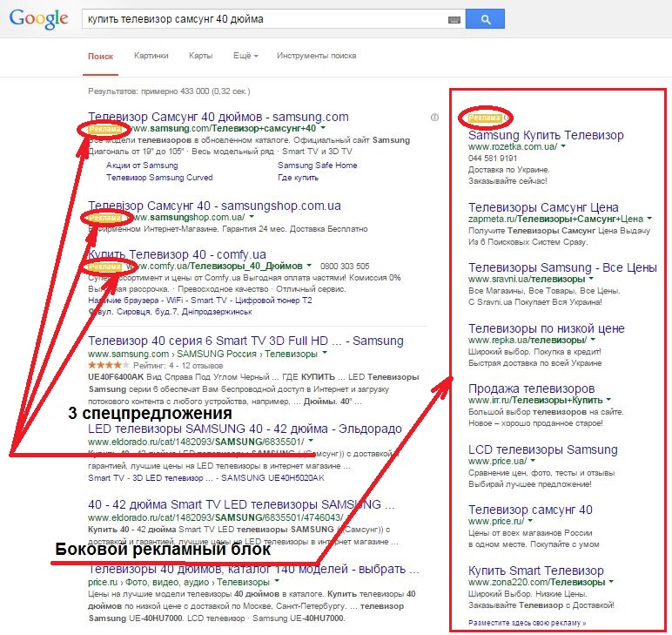The image size is (672, 635).
Task: Open sidebar ad Телевизоры по низкой цене
Action: [x=547, y=329]
